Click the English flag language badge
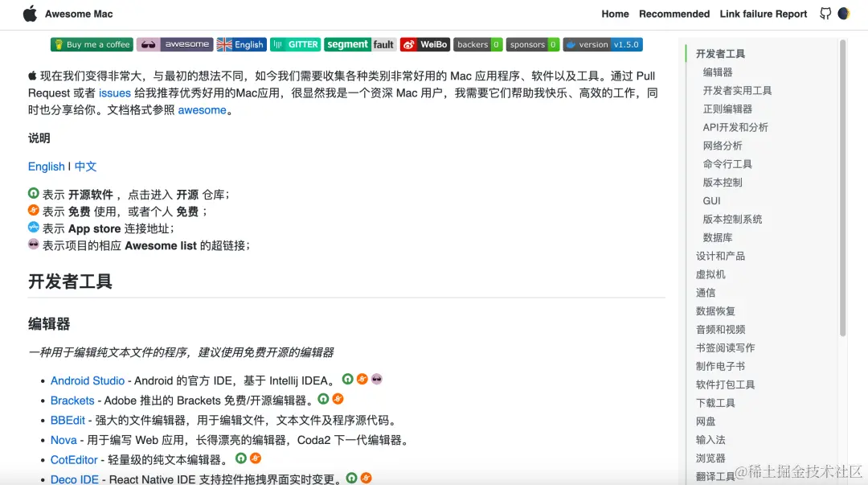The width and height of the screenshot is (868, 485). [x=240, y=44]
